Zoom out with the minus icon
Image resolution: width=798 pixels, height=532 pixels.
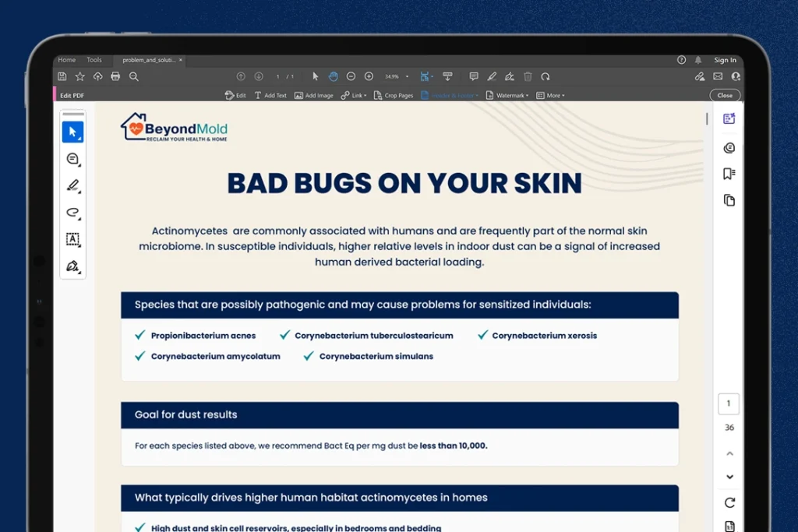coord(351,76)
